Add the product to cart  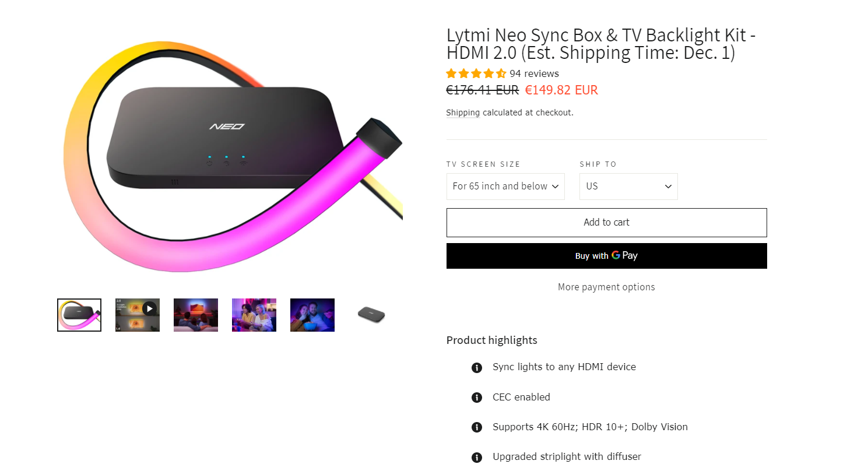(606, 223)
